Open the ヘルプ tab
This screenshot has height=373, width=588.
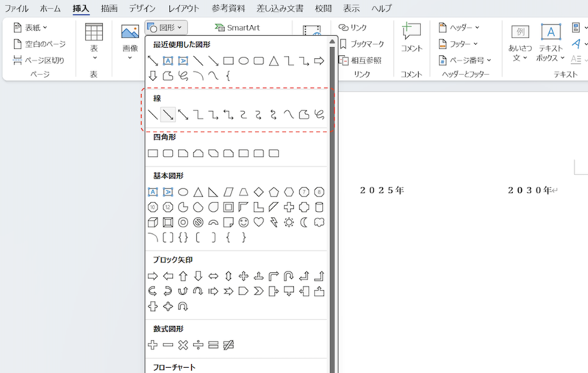point(381,8)
